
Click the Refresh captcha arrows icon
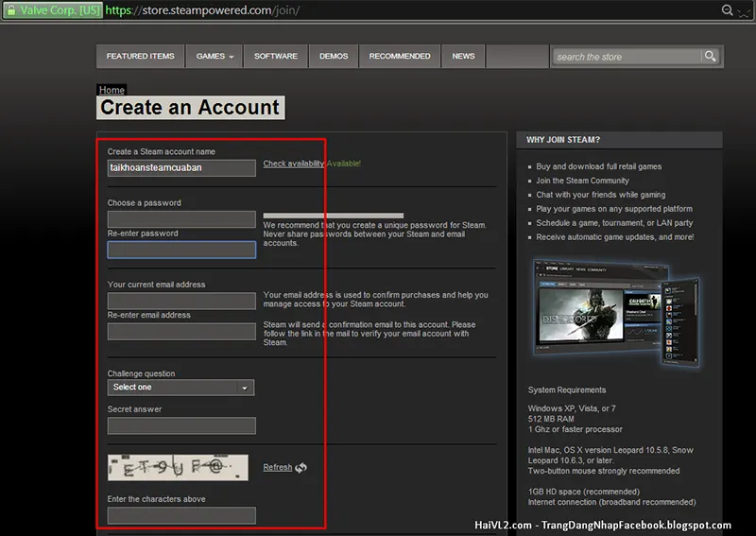coord(301,468)
